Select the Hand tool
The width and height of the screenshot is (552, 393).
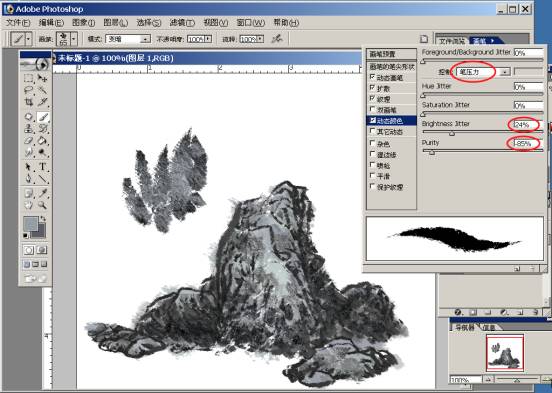[x=29, y=205]
